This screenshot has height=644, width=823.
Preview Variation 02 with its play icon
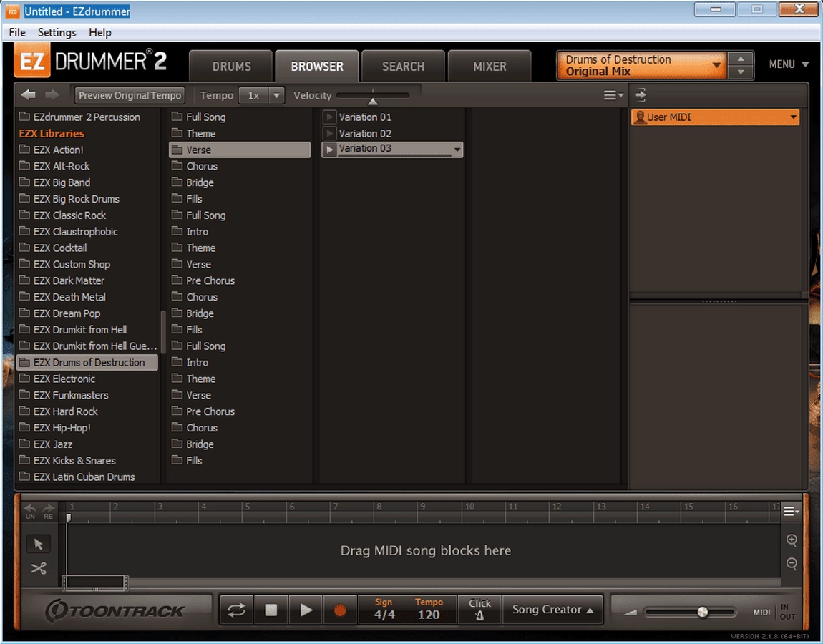329,133
